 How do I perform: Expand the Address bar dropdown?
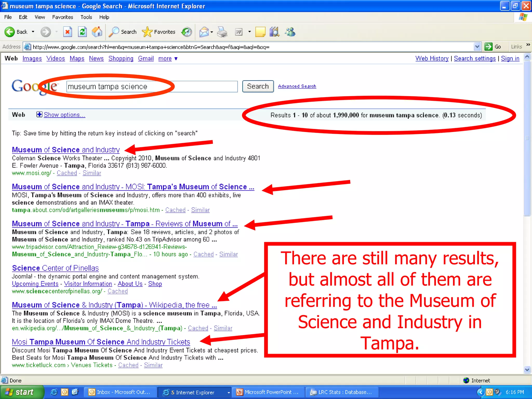click(x=477, y=47)
